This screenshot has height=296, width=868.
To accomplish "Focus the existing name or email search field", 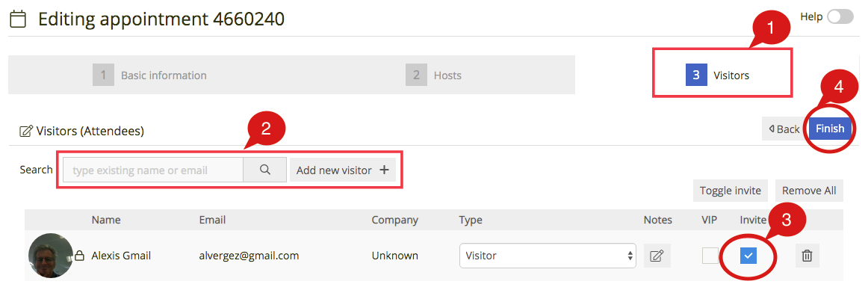I will tap(153, 170).
